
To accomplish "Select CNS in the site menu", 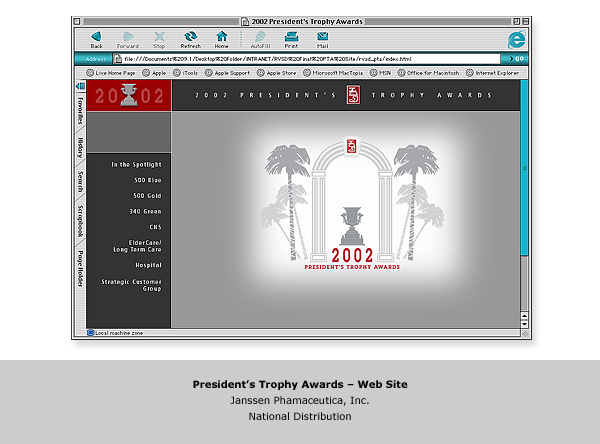I will tap(155, 227).
